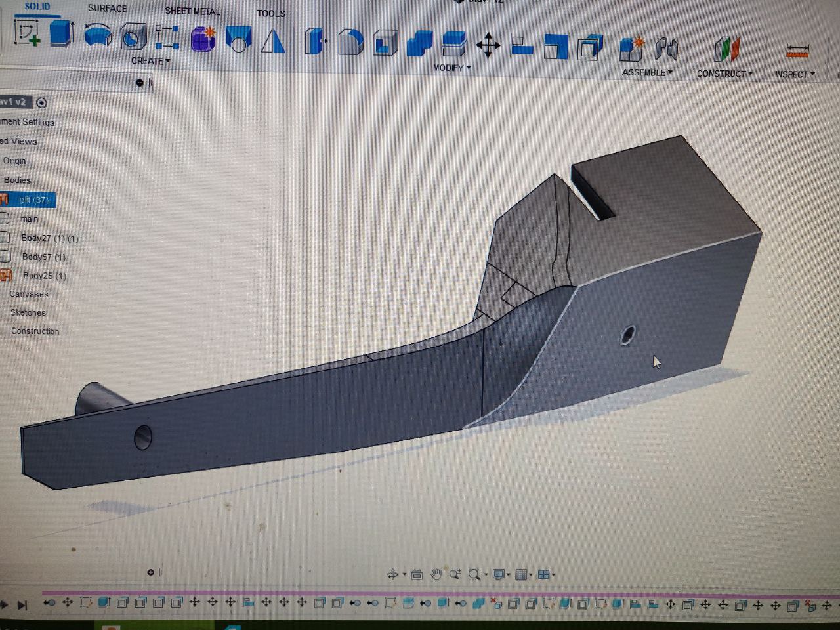
Task: Click the Hole tool icon
Action: 133,38
